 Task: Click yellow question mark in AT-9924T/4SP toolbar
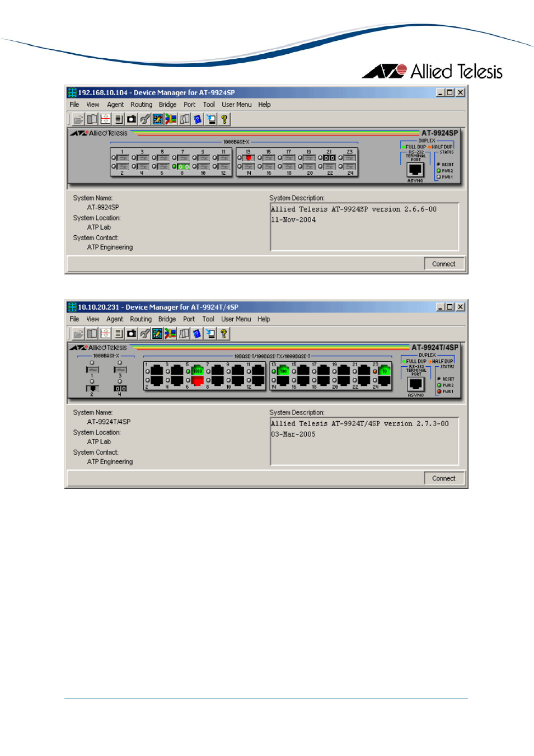pyautogui.click(x=224, y=334)
